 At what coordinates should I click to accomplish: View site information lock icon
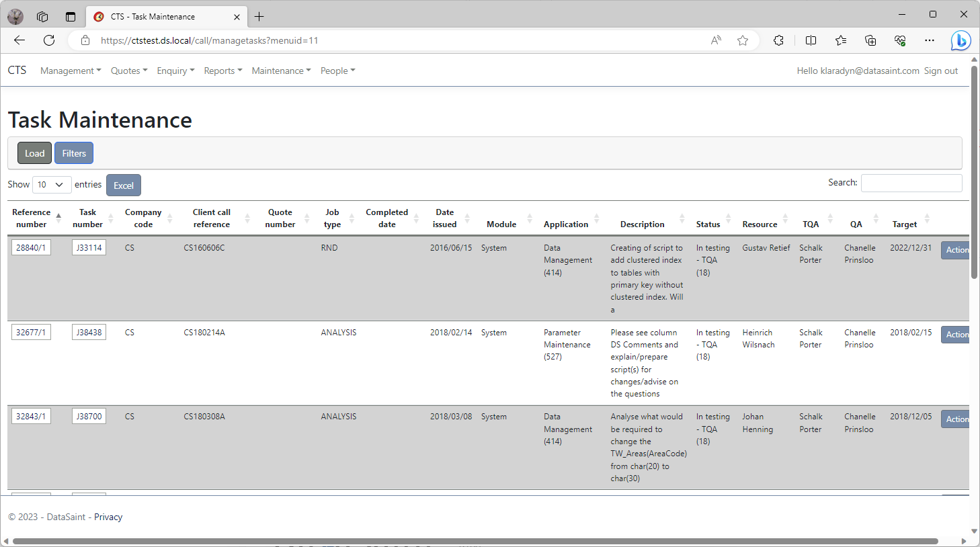coord(85,40)
